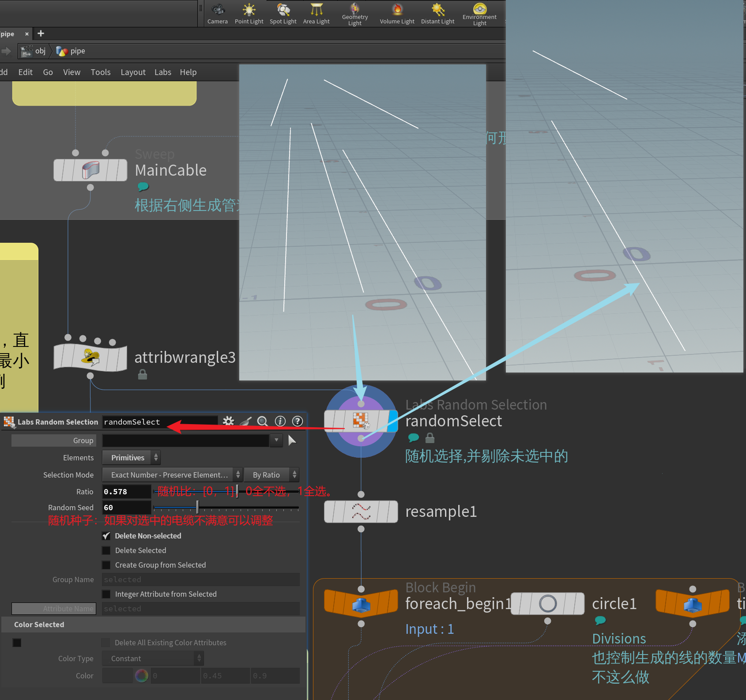The height and width of the screenshot is (700, 746).
Task: Enable Create Group from Selected
Action: (106, 565)
